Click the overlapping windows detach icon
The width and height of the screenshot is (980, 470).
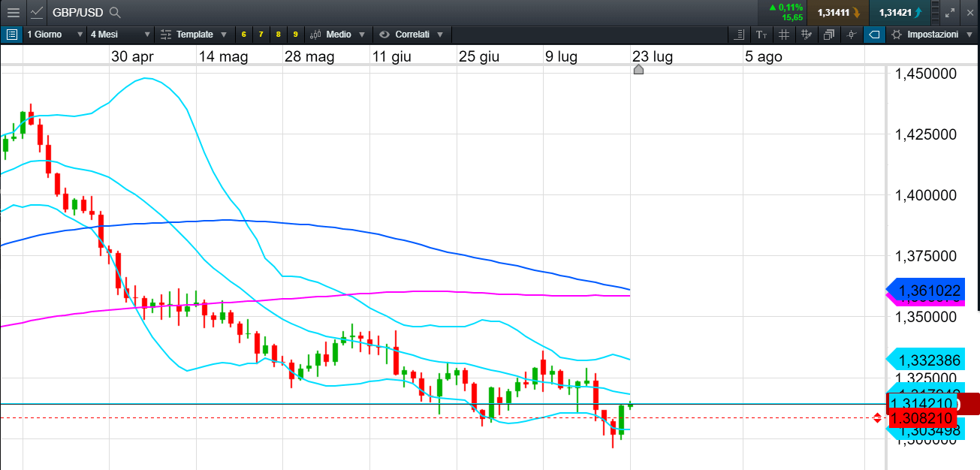coord(829,35)
